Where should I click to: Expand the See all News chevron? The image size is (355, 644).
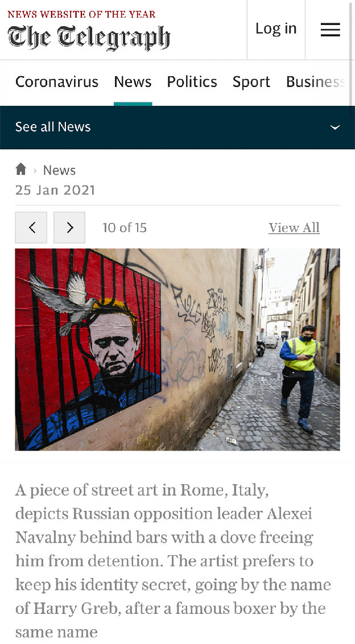point(335,127)
